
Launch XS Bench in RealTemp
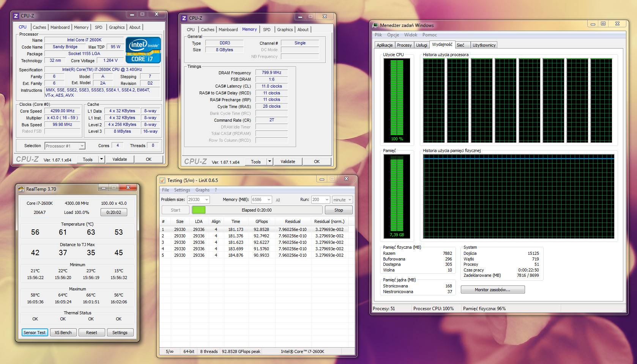[x=63, y=333]
